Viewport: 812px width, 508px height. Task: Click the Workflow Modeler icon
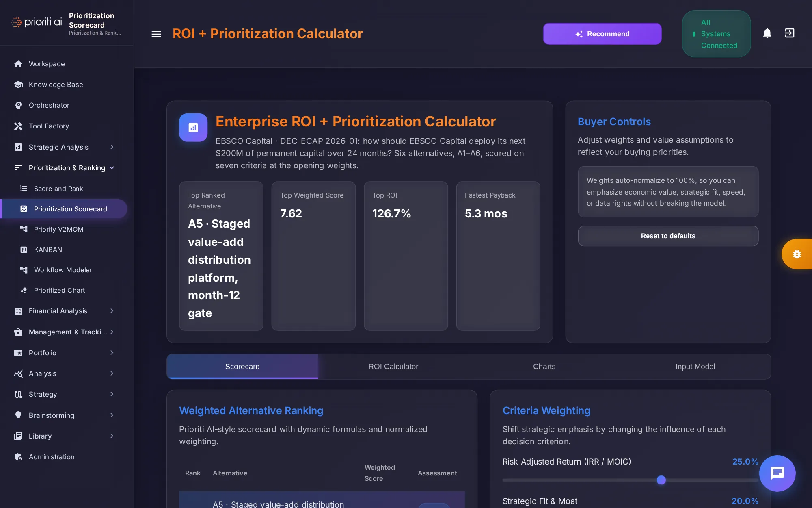24,270
